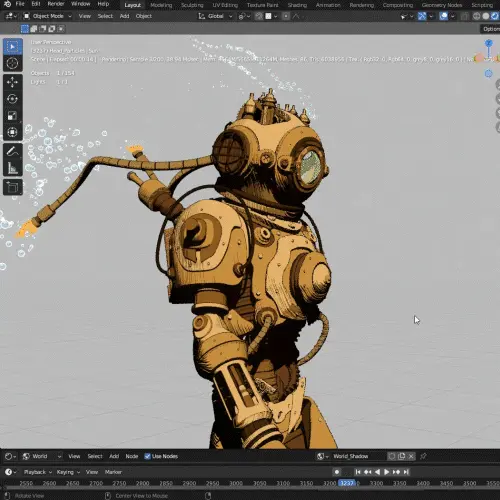Click the current frame 3237 marker

pos(347,483)
